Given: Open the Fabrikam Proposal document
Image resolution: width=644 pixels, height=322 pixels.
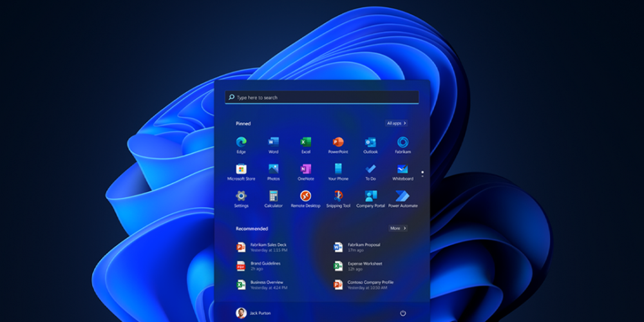Looking at the screenshot, I should 357,247.
